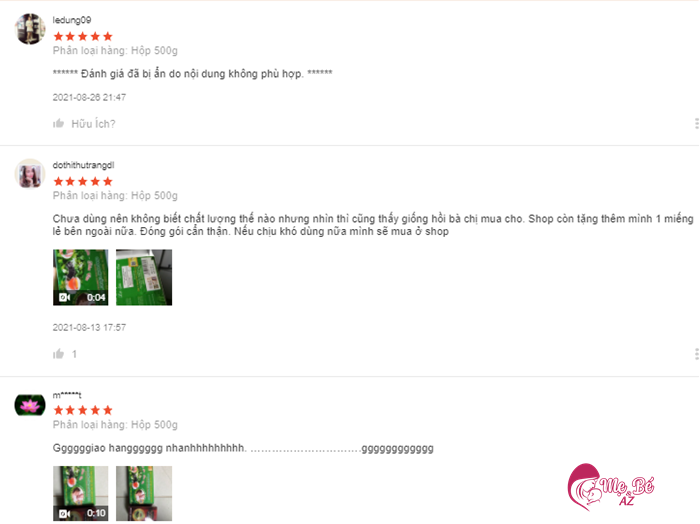Click the Mẹ Bé AZ logo

pyautogui.click(x=611, y=487)
